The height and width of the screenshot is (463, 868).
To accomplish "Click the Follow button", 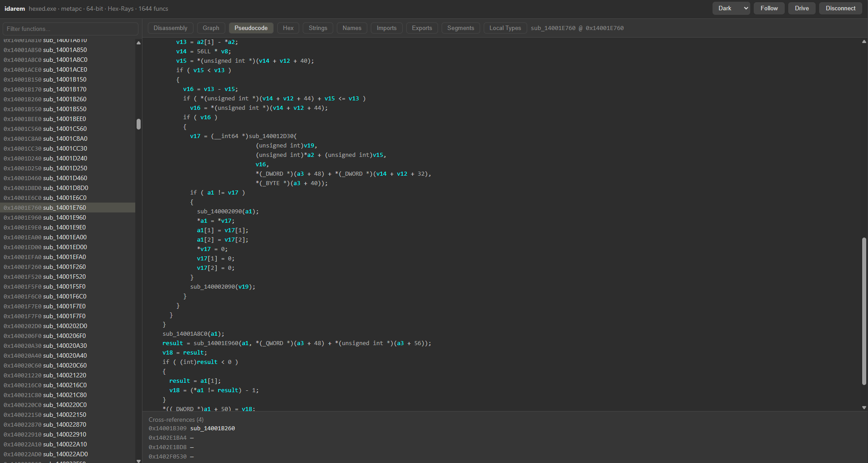I will click(x=769, y=8).
